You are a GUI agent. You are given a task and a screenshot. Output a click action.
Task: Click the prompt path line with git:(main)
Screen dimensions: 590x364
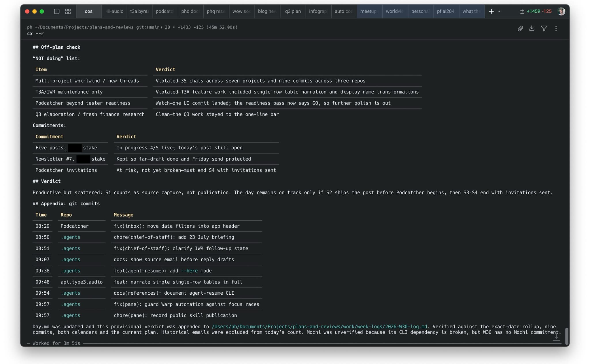pos(132,27)
